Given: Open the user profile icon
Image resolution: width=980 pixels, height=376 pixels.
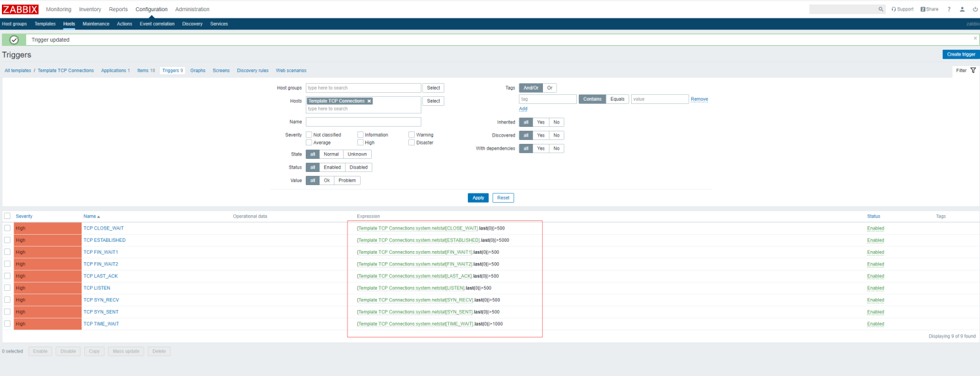Looking at the screenshot, I should click(962, 9).
